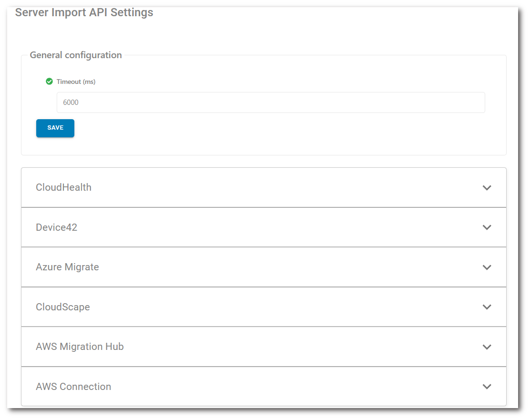This screenshot has height=420, width=530.
Task: Open Azure Migrate using its chevron
Action: point(487,267)
